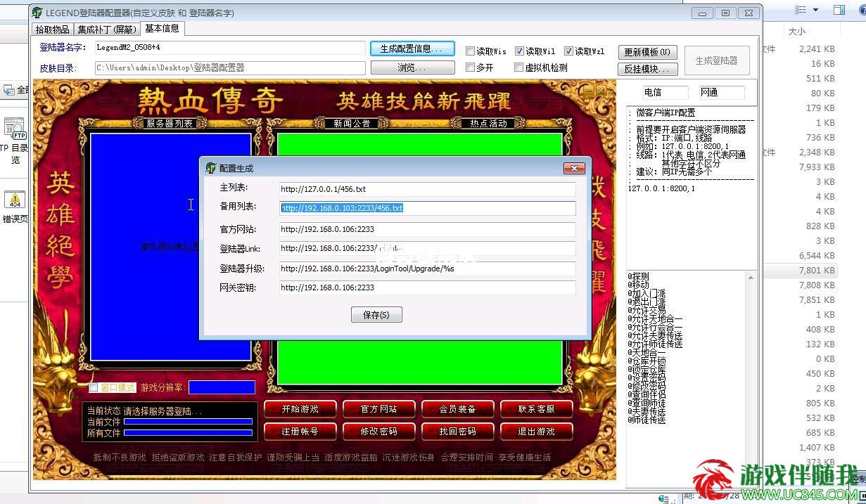Click the 开始游戏 skin button
The width and height of the screenshot is (866, 504).
tap(300, 408)
